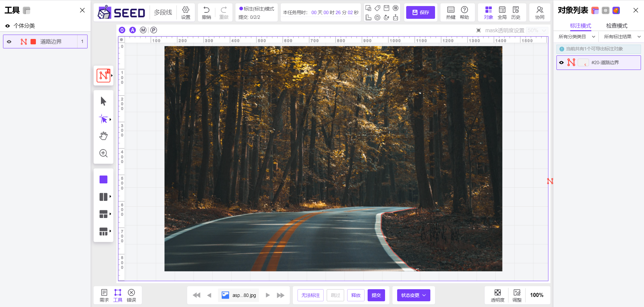This screenshot has width=644, height=307.
Task: Expand multi-select cursor tool submenu arrow
Action: tap(110, 120)
